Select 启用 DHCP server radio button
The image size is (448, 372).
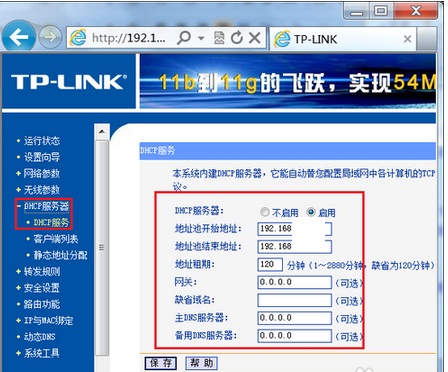(x=311, y=212)
